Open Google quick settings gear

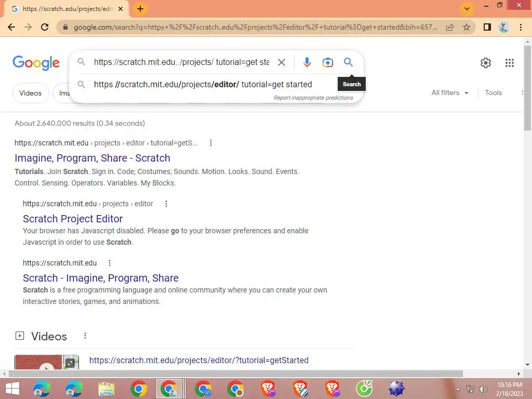pos(486,63)
